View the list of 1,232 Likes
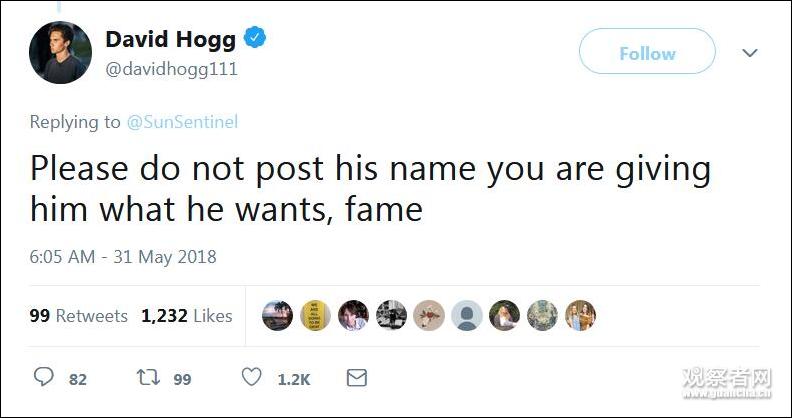792x418 pixels. click(187, 316)
